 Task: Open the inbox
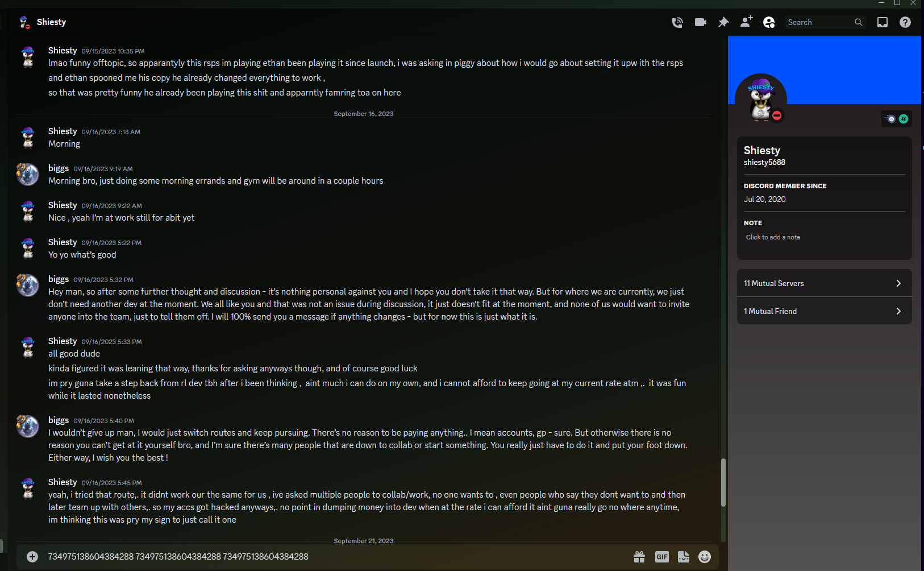tap(883, 22)
